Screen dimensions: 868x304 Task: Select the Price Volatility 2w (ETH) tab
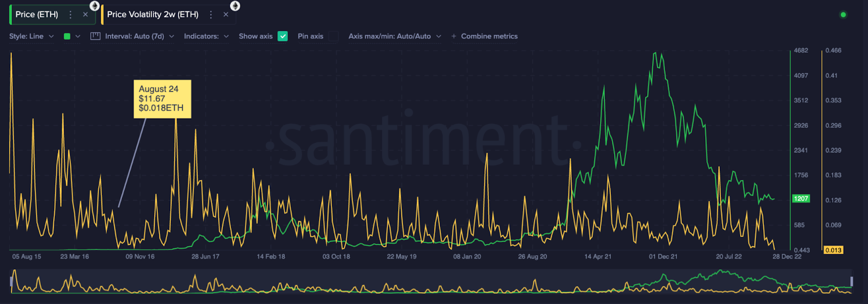point(152,15)
